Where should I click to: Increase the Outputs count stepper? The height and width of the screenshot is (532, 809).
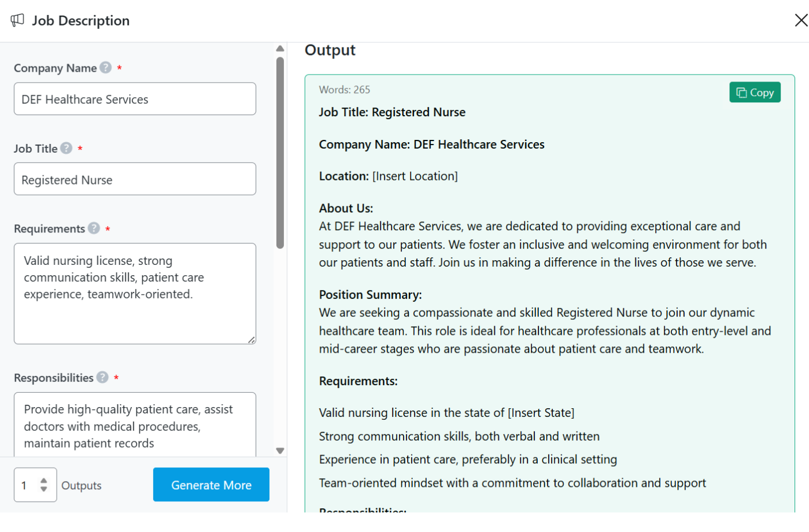pyautogui.click(x=44, y=480)
